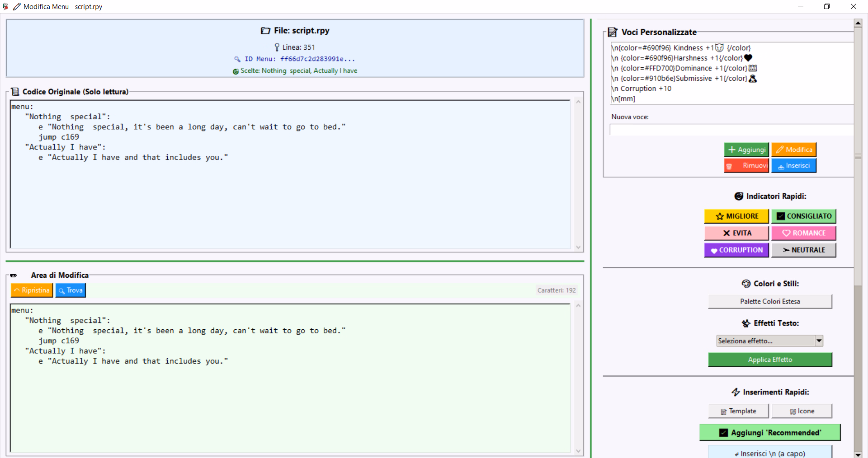
Task: Click Inserisci \n (a capo) button
Action: 770,453
